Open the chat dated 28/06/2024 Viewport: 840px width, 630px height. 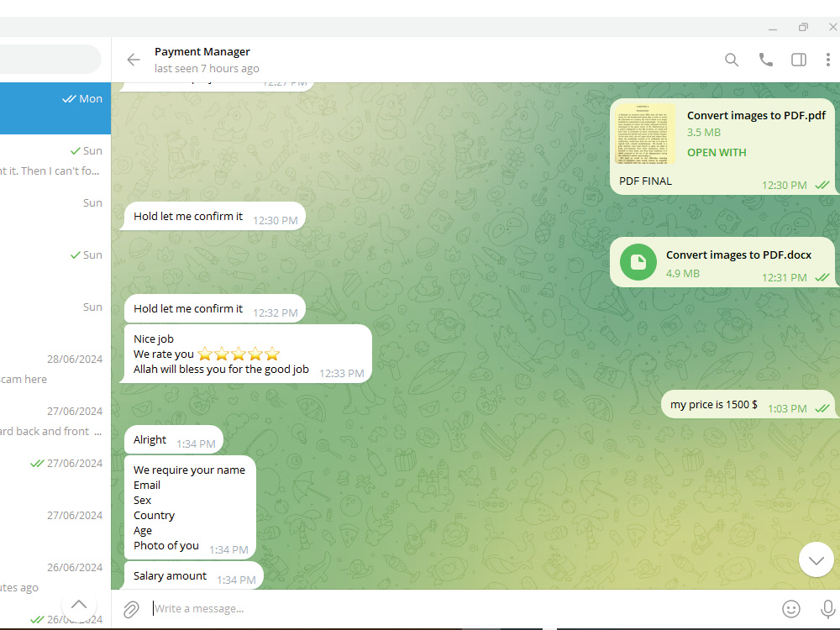(55, 369)
